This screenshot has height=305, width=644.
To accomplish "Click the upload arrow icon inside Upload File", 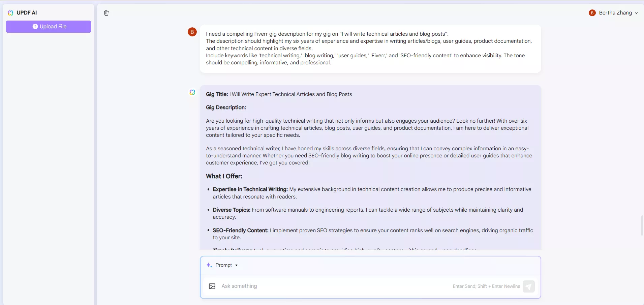I will point(35,26).
